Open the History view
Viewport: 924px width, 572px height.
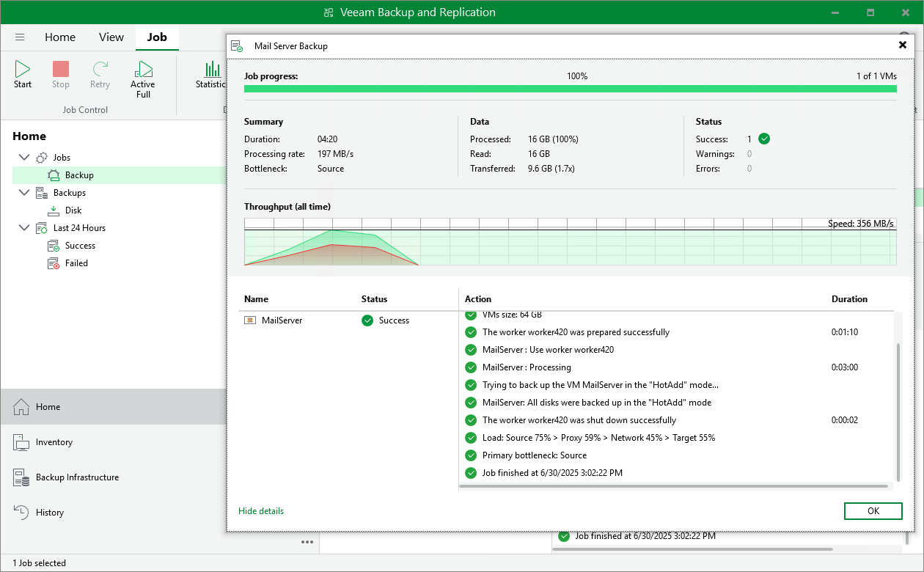[x=113, y=513]
